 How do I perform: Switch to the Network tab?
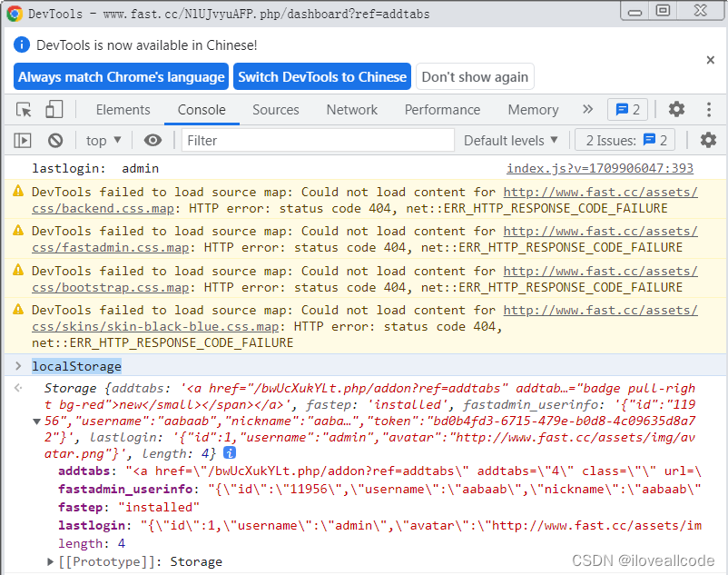tap(352, 110)
